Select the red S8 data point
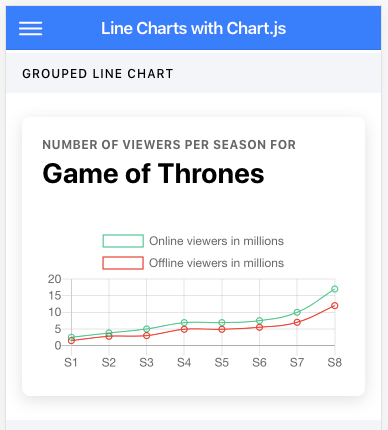The width and height of the screenshot is (388, 430). (335, 306)
